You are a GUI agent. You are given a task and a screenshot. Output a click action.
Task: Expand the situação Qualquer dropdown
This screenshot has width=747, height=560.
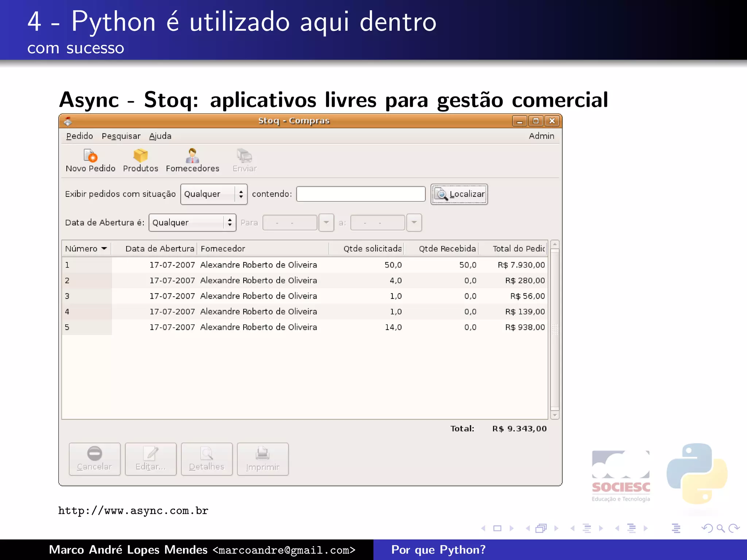pos(214,194)
